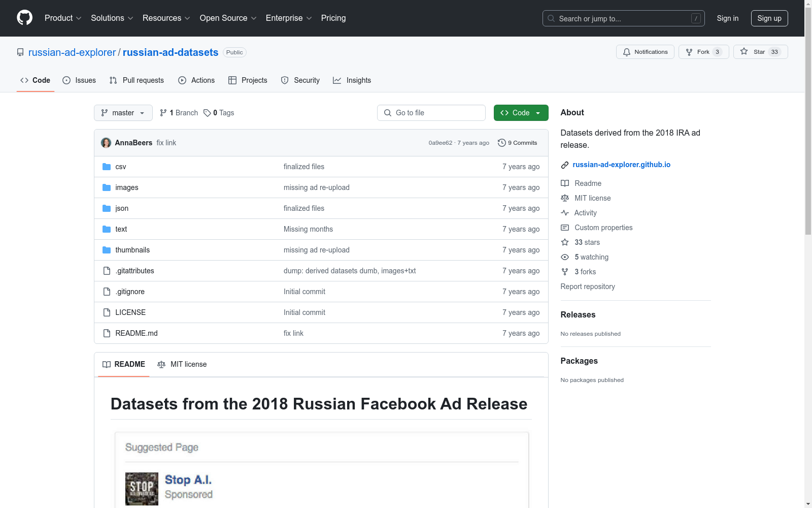812x508 pixels.
Task: Click AnnaBeers avatar image
Action: click(106, 143)
